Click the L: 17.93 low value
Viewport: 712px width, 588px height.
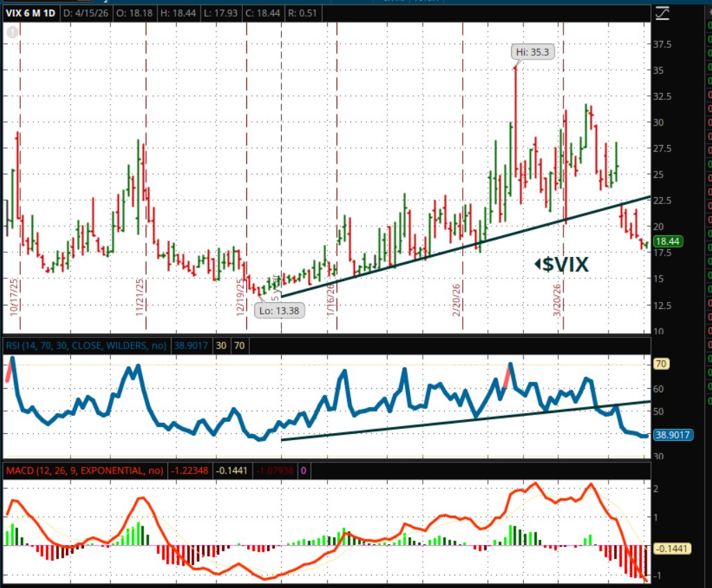(221, 12)
